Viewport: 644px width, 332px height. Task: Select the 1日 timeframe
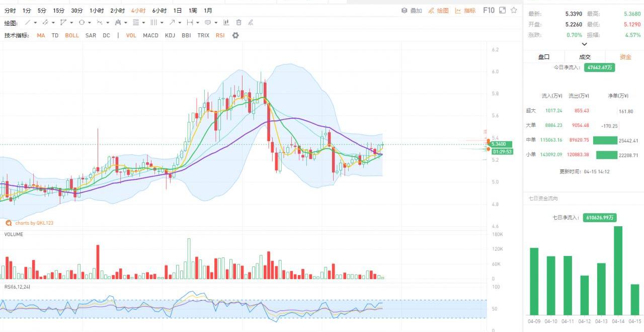tap(178, 11)
